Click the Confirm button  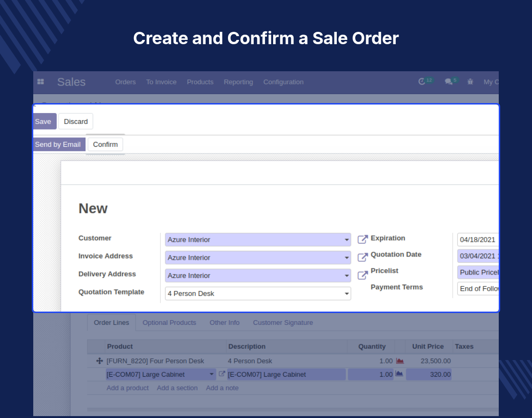105,144
